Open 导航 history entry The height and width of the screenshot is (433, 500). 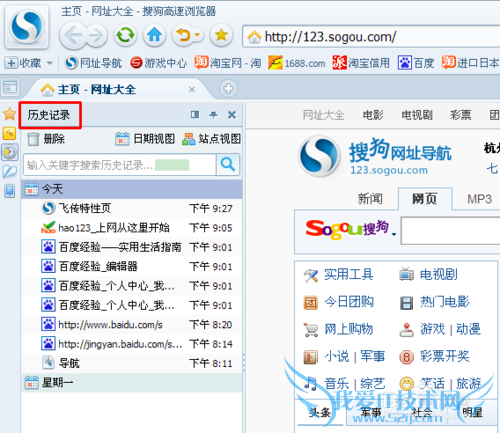tap(132, 363)
